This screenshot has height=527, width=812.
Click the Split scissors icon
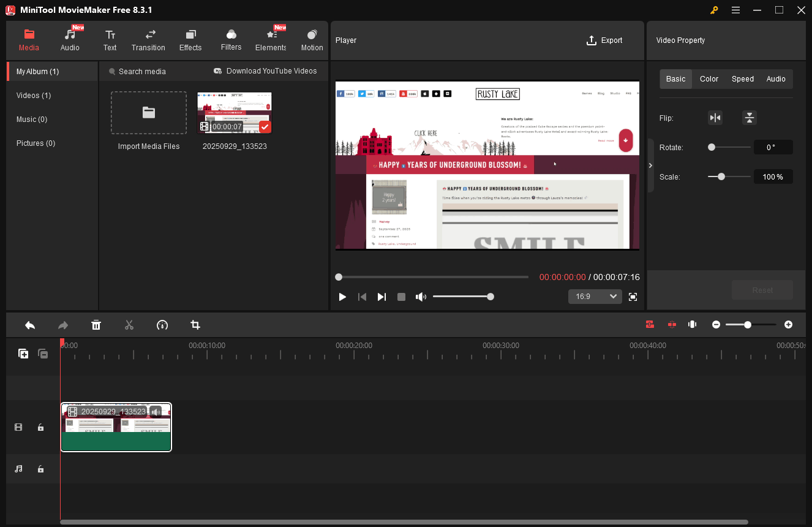click(129, 325)
